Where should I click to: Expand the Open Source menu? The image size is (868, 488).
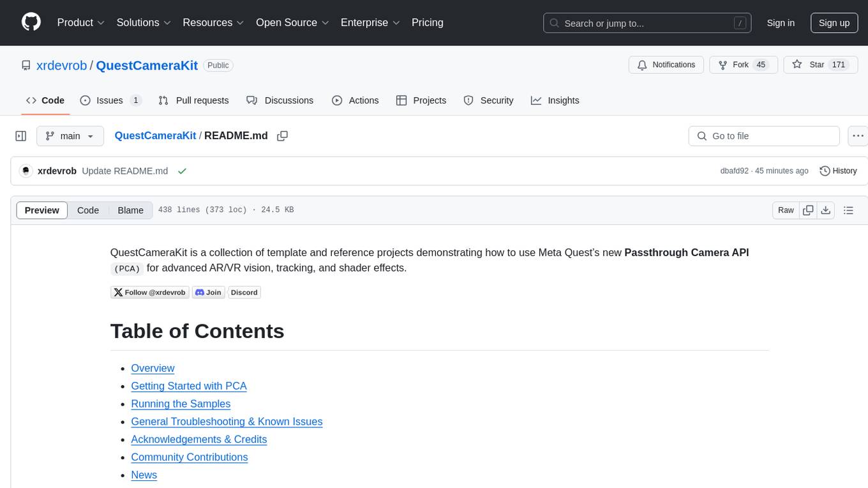click(x=292, y=22)
